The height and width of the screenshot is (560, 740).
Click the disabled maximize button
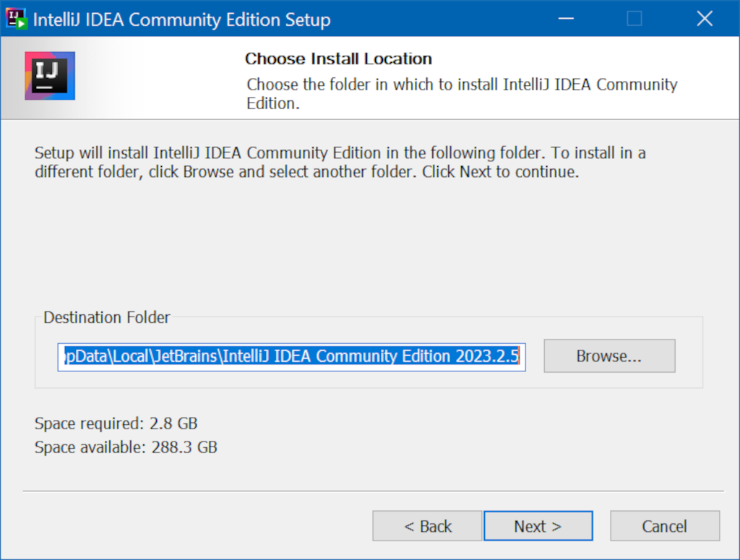(634, 19)
